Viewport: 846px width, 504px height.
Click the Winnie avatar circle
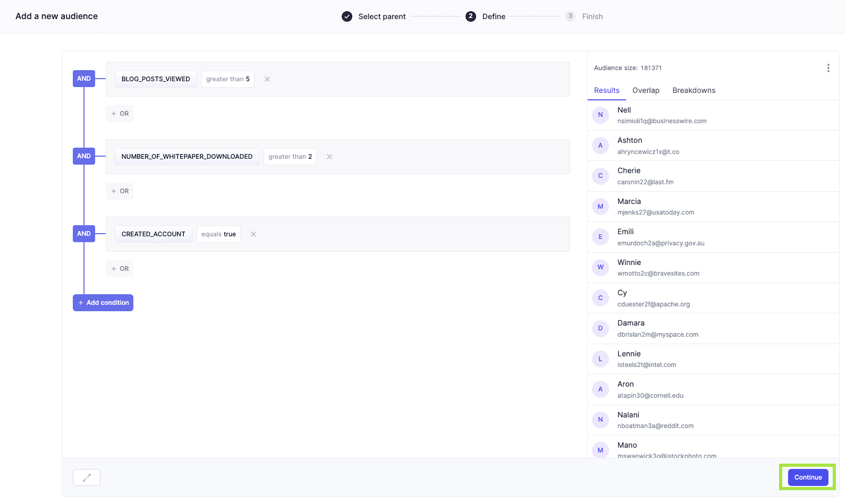(600, 267)
